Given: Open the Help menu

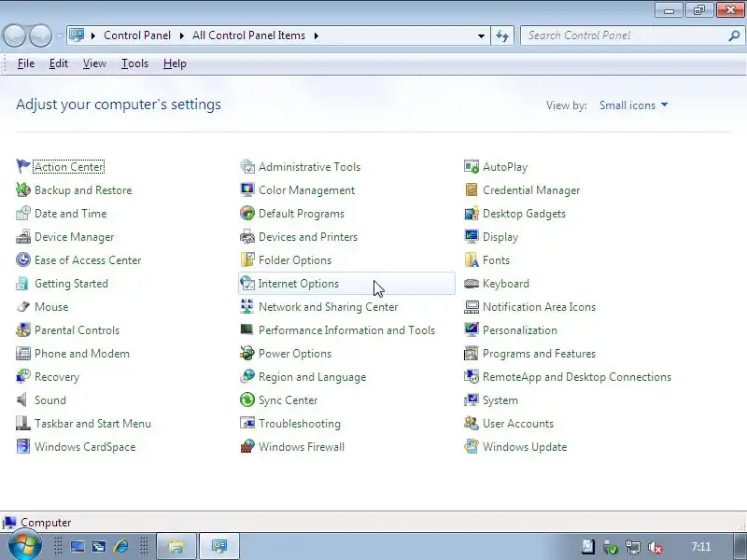Looking at the screenshot, I should click(175, 63).
